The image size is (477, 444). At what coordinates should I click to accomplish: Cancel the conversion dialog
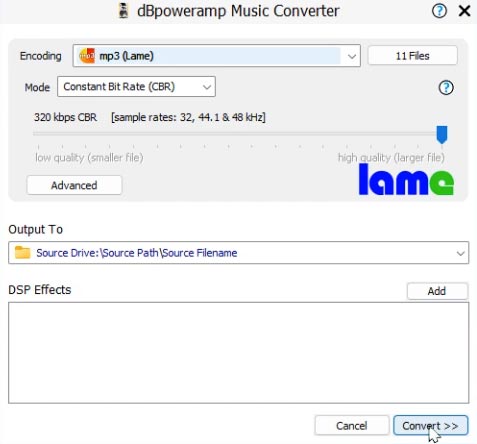point(351,426)
